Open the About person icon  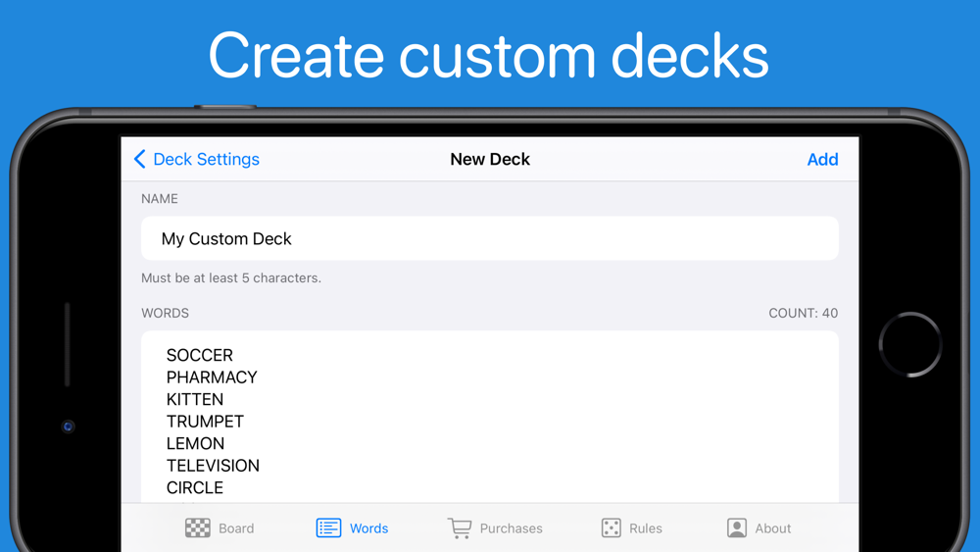737,527
